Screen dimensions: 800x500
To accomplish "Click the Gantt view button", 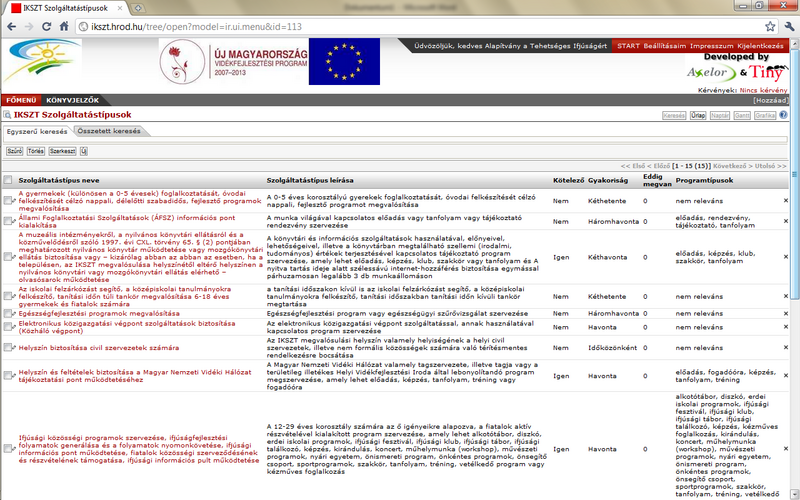I will click(742, 115).
